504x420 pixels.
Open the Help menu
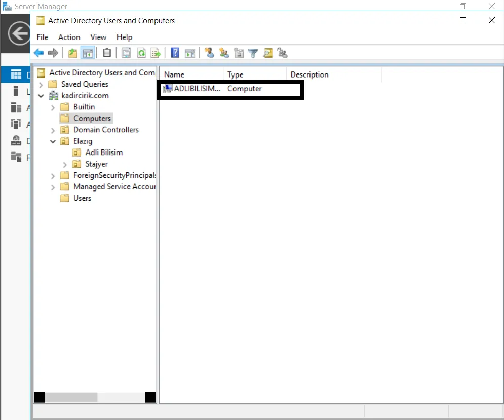click(x=125, y=37)
